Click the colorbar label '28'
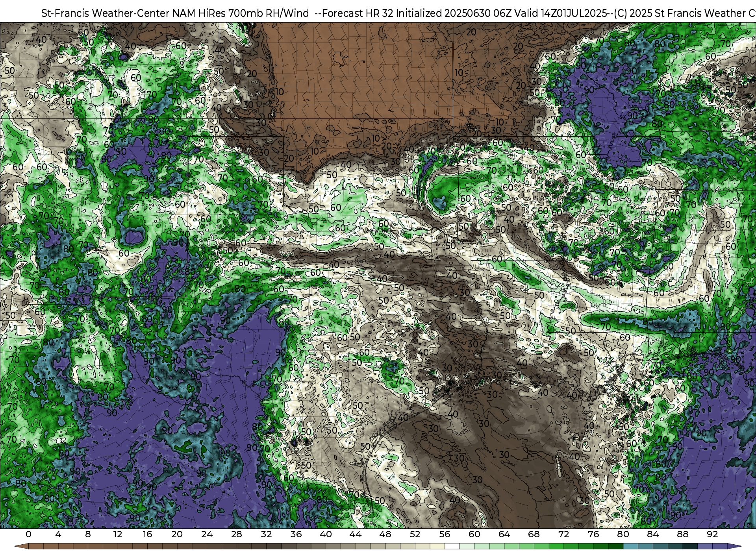This screenshot has width=756, height=551. click(x=237, y=534)
